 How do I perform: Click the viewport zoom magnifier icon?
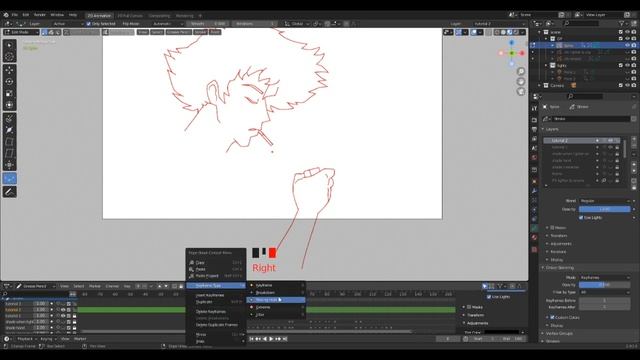tap(521, 71)
